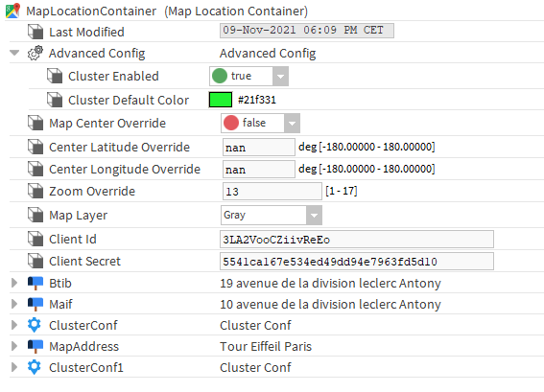The image size is (544, 392).
Task: Select the MapAddress row label
Action: [x=84, y=347]
